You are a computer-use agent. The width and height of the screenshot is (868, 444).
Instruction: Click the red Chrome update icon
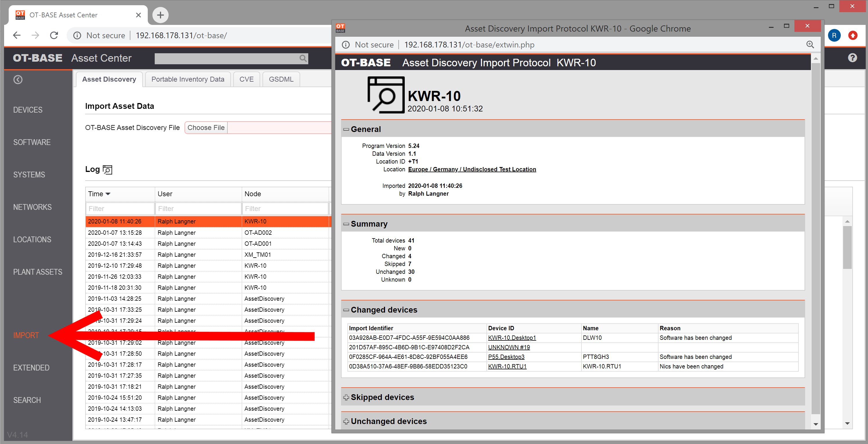853,35
